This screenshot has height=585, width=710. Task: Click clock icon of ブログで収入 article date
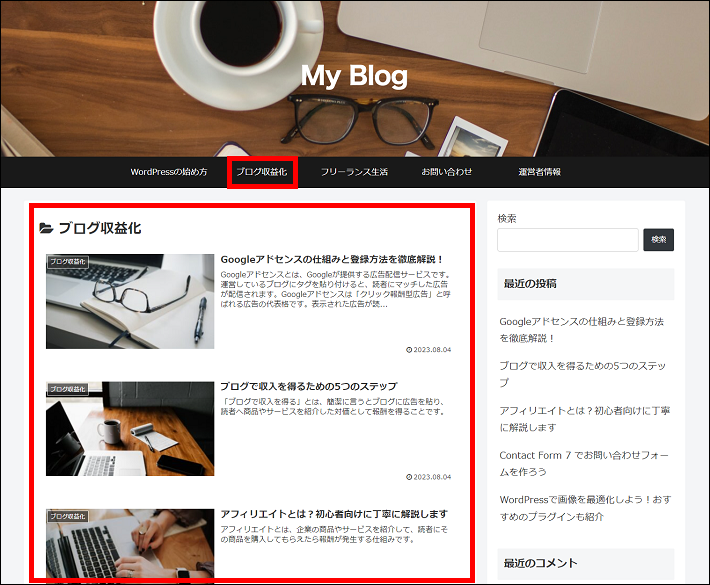coord(409,477)
